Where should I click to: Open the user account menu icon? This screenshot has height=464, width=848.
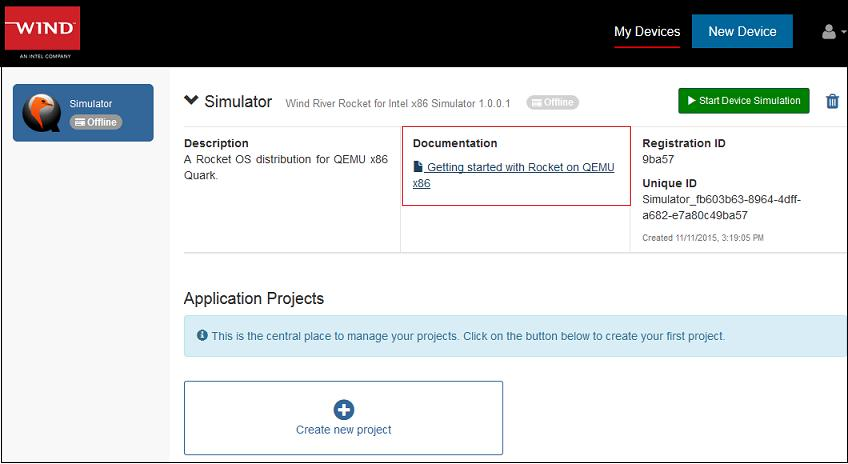(x=833, y=32)
